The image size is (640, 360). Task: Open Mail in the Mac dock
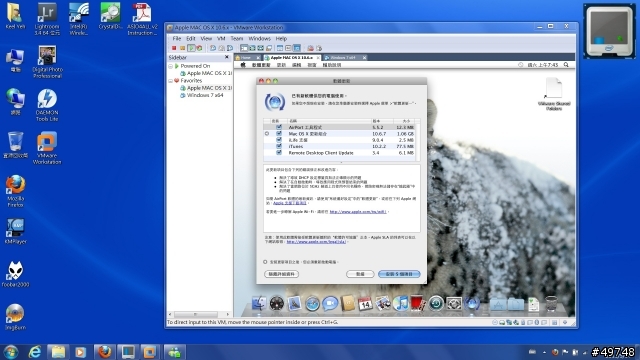(x=294, y=304)
